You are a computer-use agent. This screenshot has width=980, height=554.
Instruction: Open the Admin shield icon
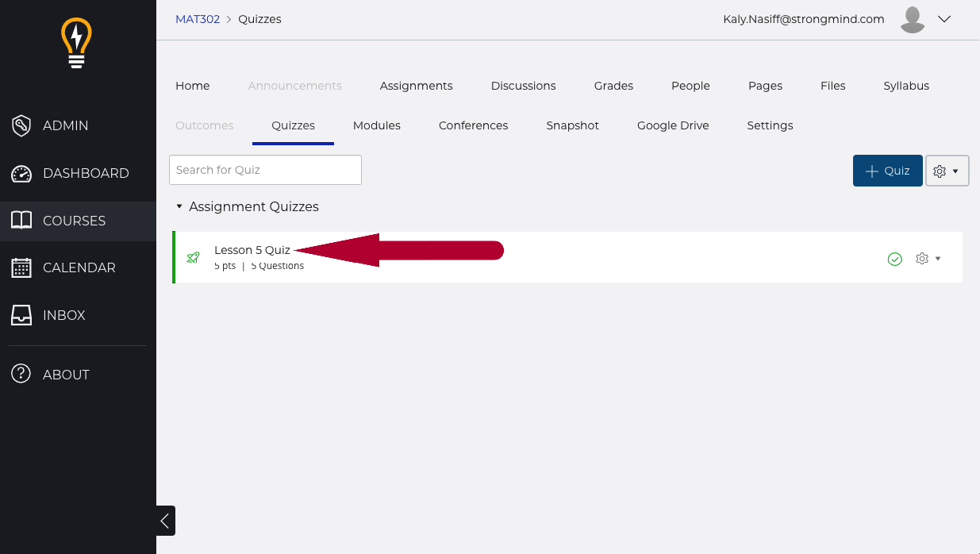click(x=21, y=125)
